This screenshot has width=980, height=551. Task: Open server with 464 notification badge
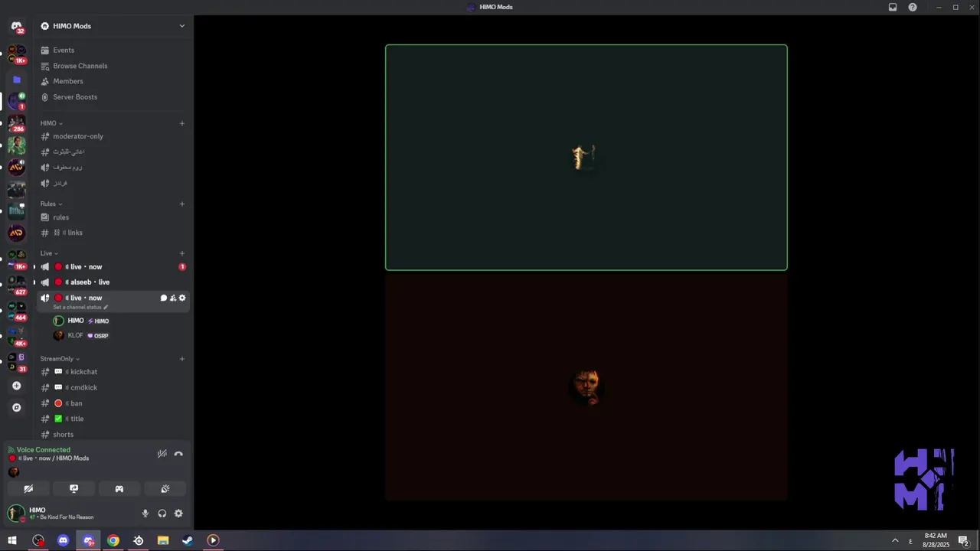click(x=17, y=310)
